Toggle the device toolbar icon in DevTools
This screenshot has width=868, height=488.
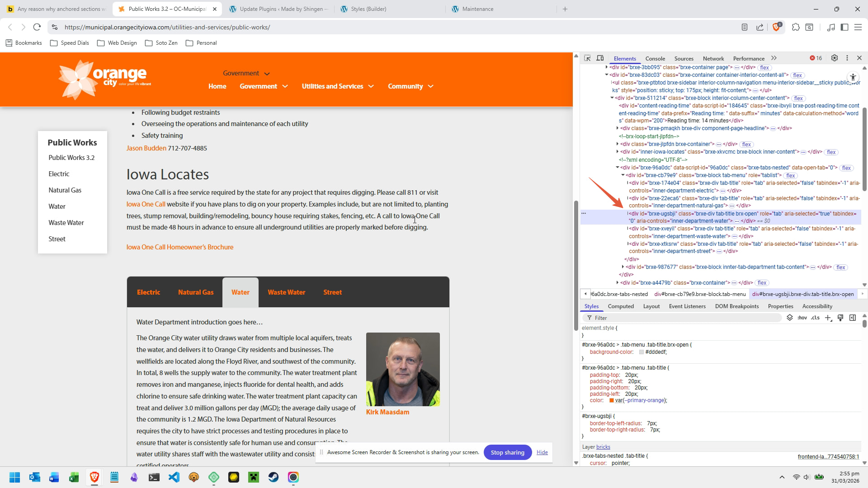pos(600,58)
